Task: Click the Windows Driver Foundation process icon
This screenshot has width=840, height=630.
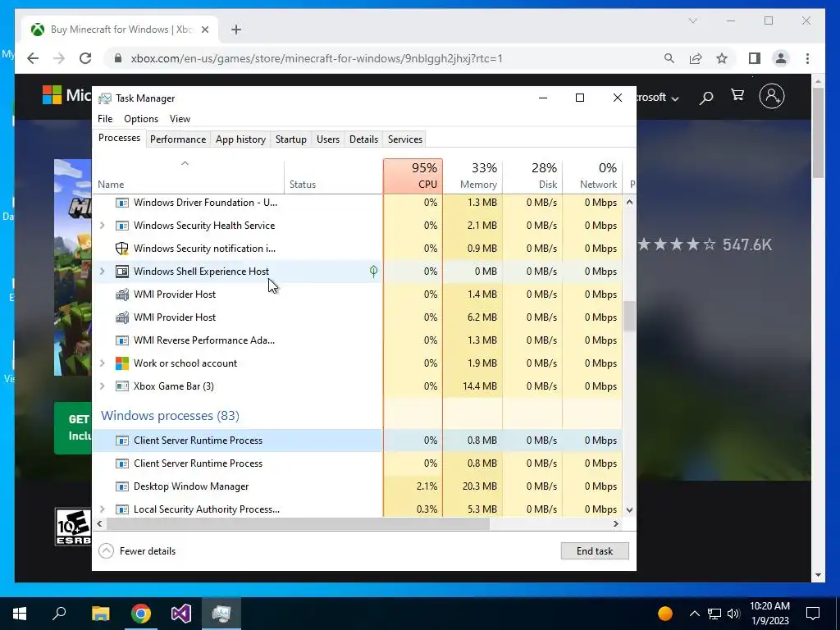Action: pyautogui.click(x=122, y=203)
